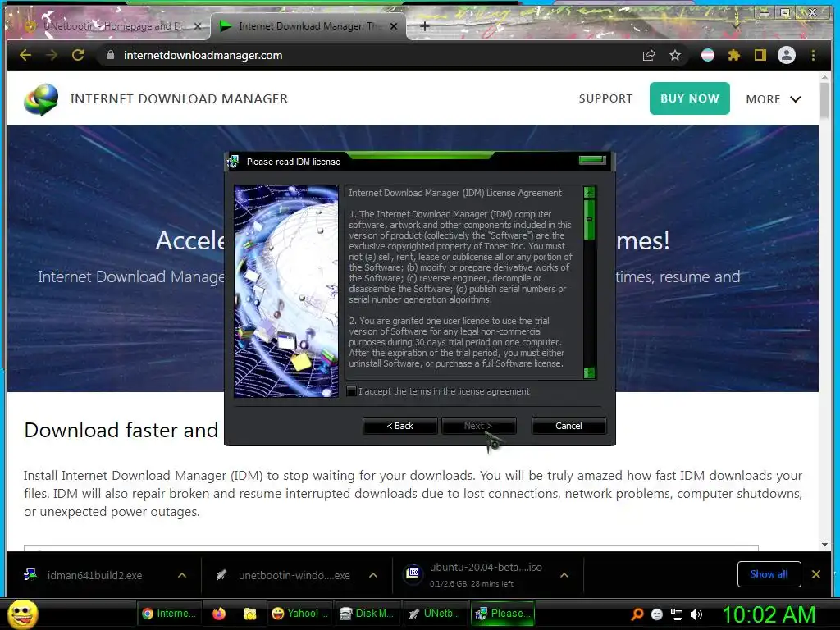Click the page scrollbar down arrow
840x630 pixels.
click(x=824, y=545)
